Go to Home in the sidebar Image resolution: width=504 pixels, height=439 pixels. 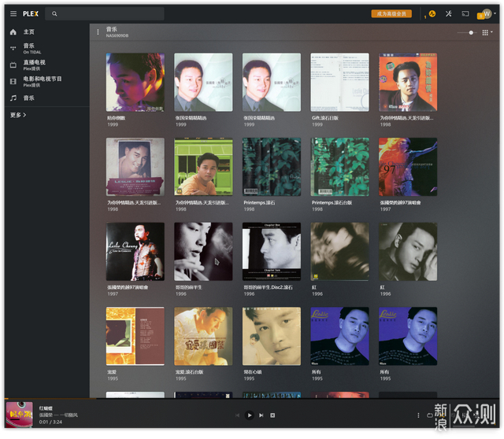coord(28,32)
